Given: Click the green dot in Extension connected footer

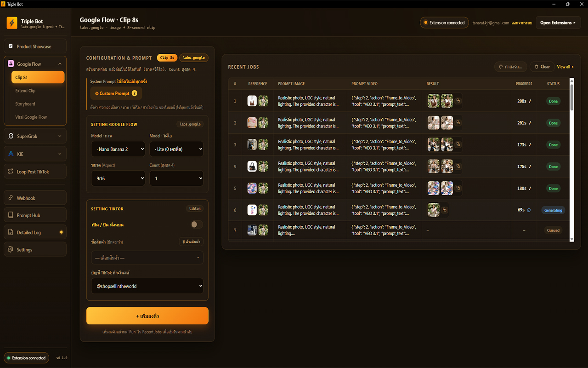Looking at the screenshot, I should [x=9, y=358].
